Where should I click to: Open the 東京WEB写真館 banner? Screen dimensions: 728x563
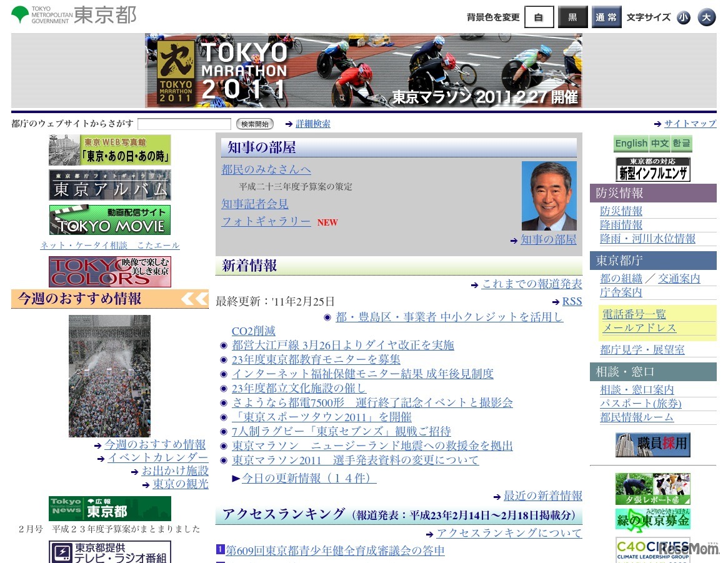click(110, 150)
